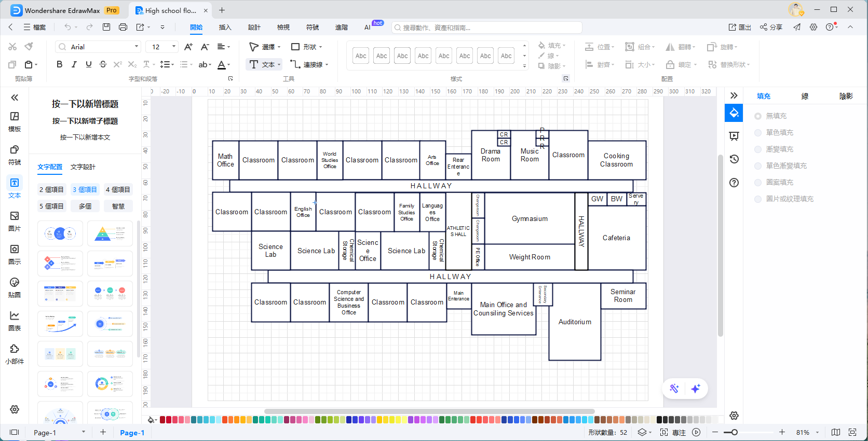Click the Bold formatting icon

60,64
